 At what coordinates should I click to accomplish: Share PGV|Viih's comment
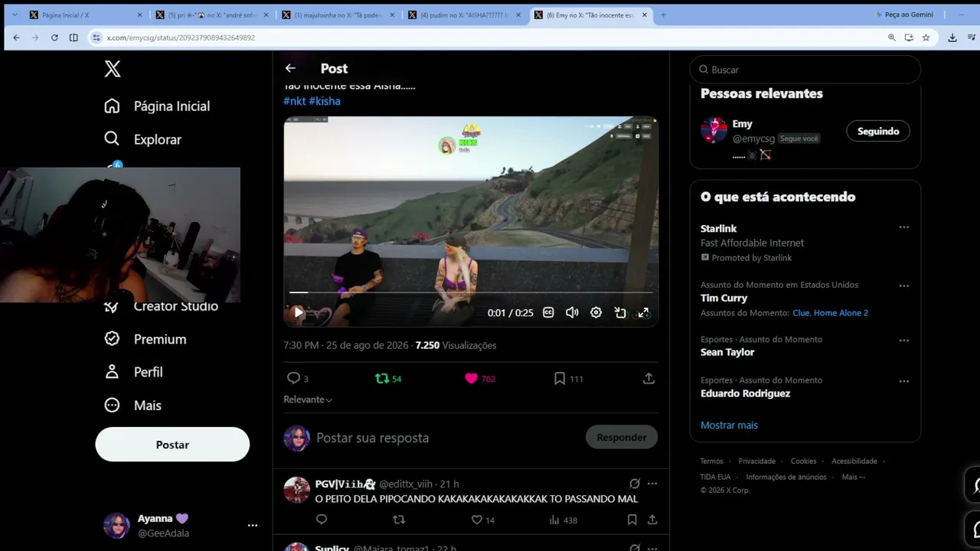tap(652, 520)
